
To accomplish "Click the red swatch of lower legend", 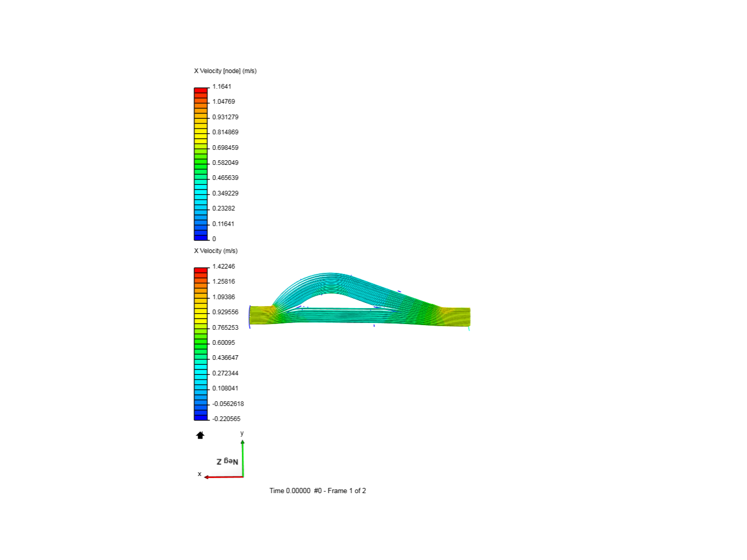I will point(201,271).
